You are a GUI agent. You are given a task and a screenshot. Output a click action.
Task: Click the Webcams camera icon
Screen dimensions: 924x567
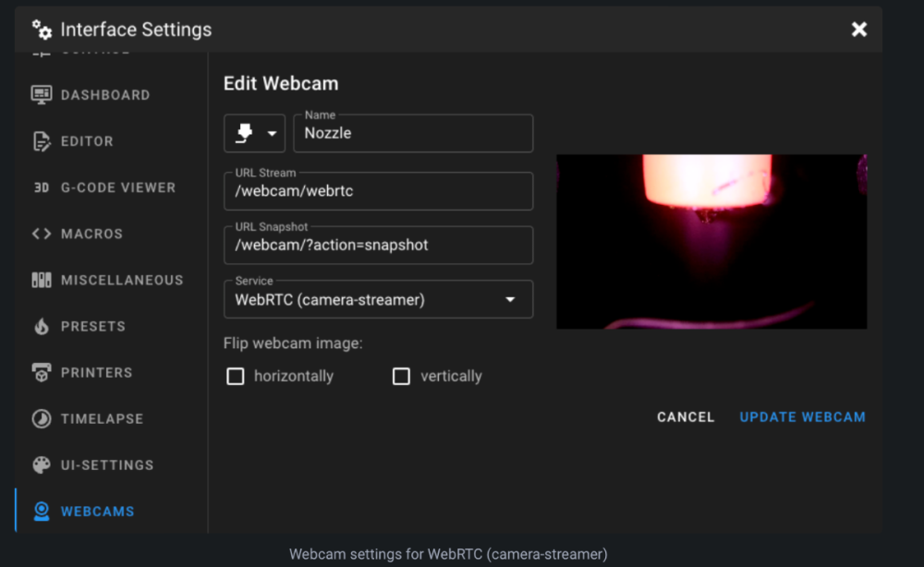coord(41,510)
